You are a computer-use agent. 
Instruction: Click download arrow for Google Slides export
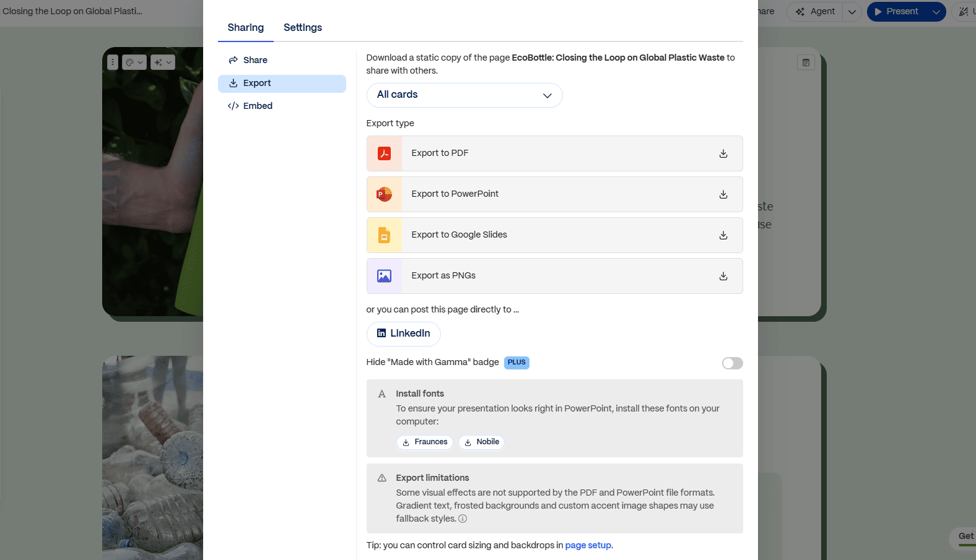[723, 235]
